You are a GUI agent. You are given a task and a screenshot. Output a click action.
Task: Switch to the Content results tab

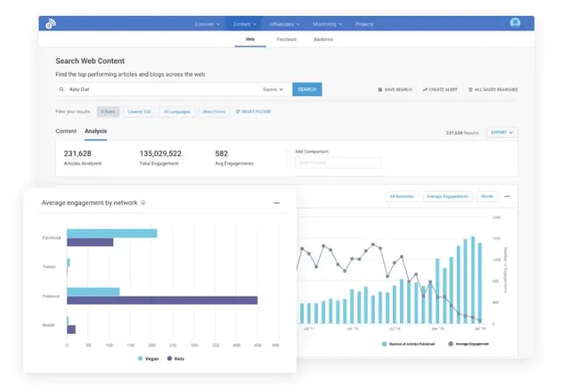(x=66, y=132)
